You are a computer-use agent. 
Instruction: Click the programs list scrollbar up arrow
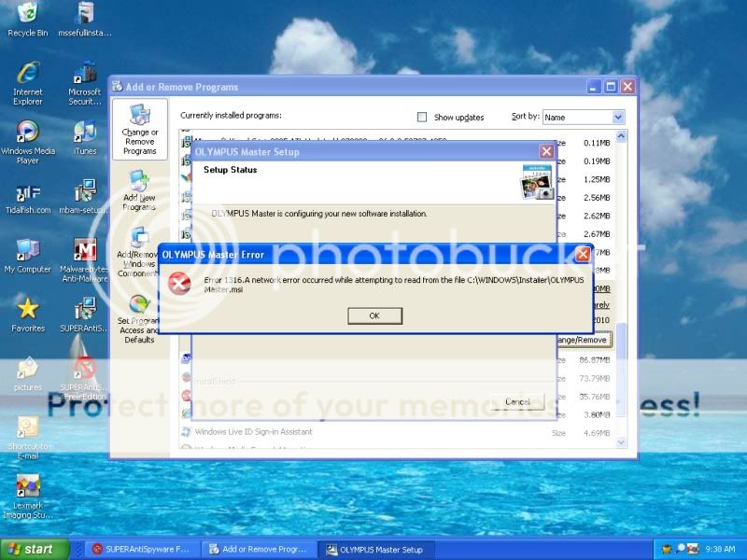pyautogui.click(x=621, y=136)
